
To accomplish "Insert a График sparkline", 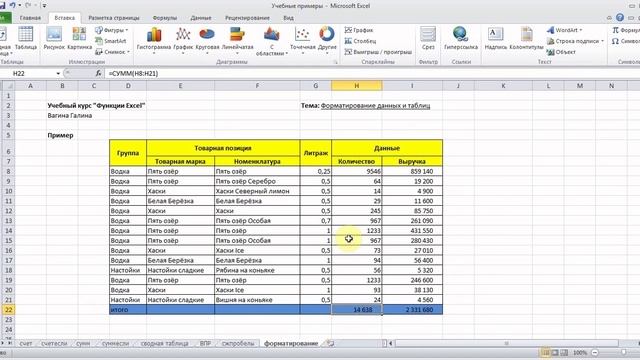I will [x=359, y=30].
